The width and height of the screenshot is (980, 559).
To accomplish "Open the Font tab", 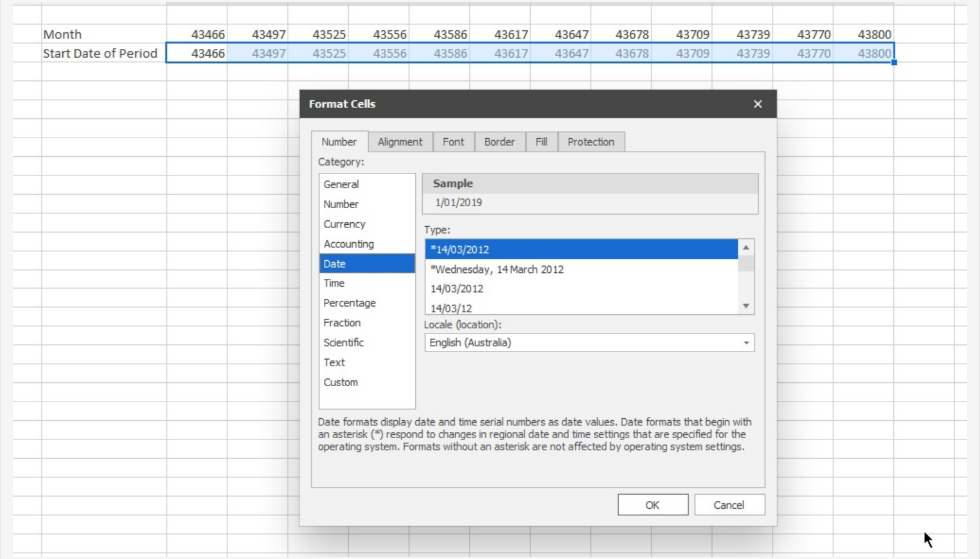I will 454,142.
